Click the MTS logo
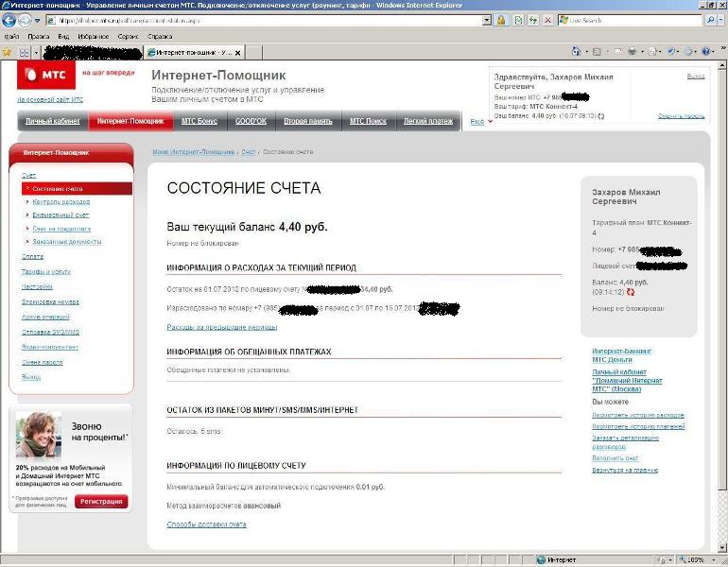The image size is (728, 567). click(x=46, y=75)
